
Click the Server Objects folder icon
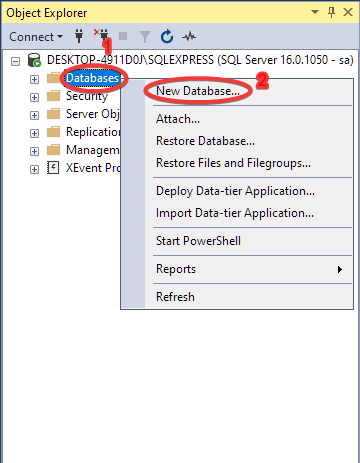(x=53, y=114)
